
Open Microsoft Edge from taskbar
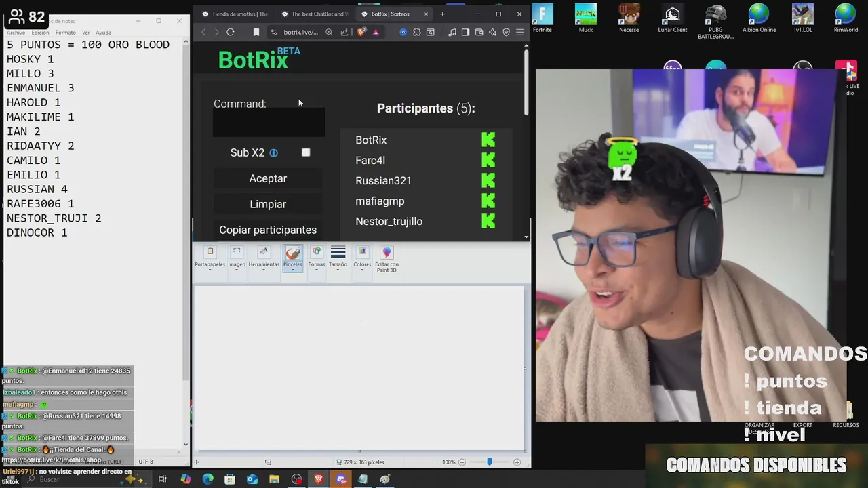(208, 479)
